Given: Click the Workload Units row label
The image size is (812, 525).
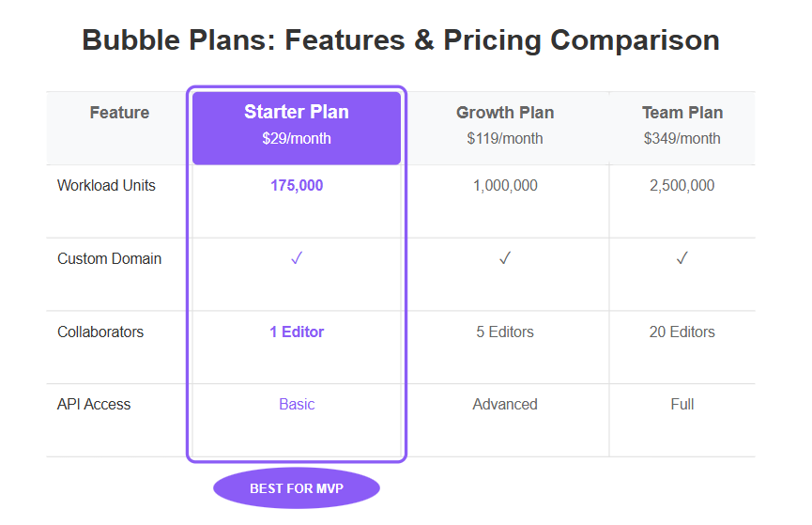Looking at the screenshot, I should pyautogui.click(x=106, y=186).
